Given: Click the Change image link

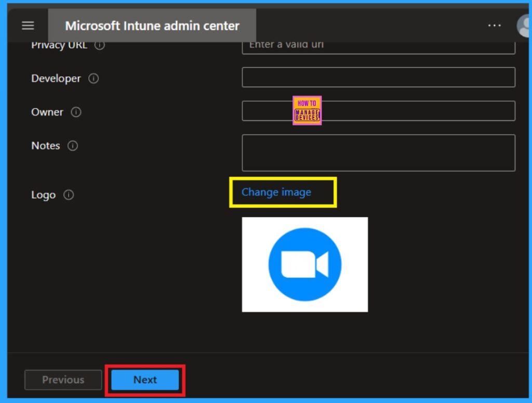Looking at the screenshot, I should pos(276,192).
